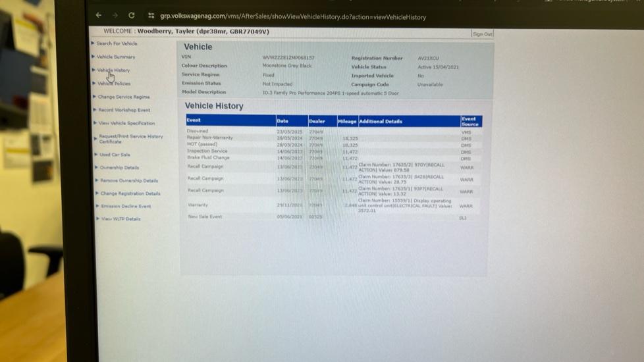Click the Date column header

click(292, 121)
